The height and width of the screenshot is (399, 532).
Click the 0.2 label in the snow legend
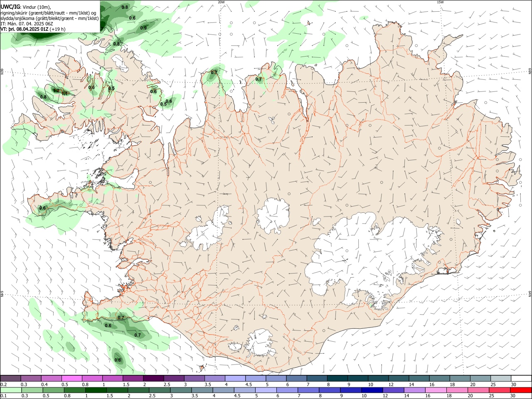pos(3,384)
